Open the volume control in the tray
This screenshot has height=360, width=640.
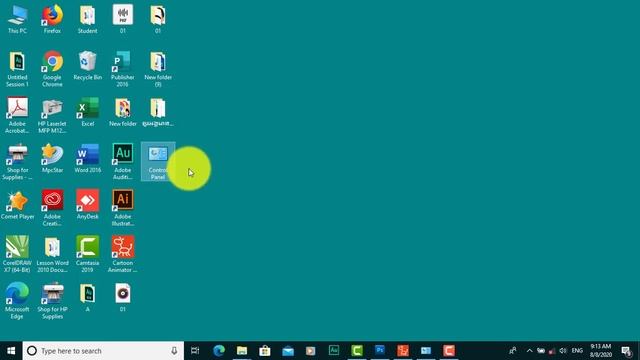tap(563, 351)
